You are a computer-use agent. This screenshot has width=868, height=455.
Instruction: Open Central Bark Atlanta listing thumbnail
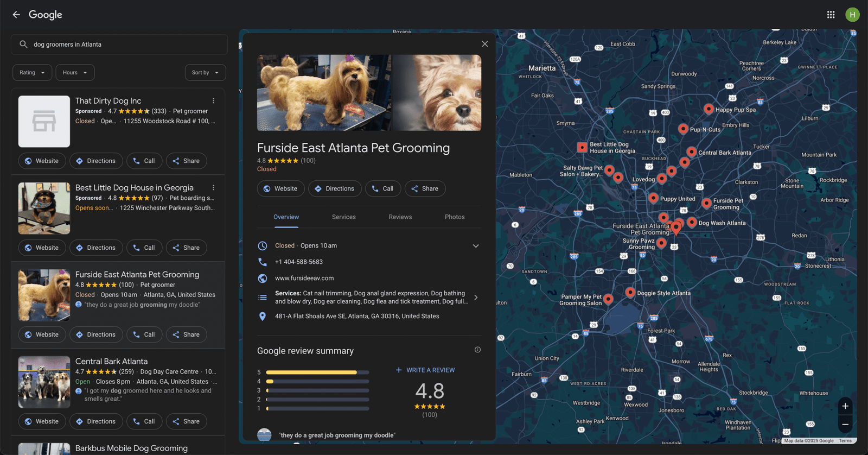44,382
